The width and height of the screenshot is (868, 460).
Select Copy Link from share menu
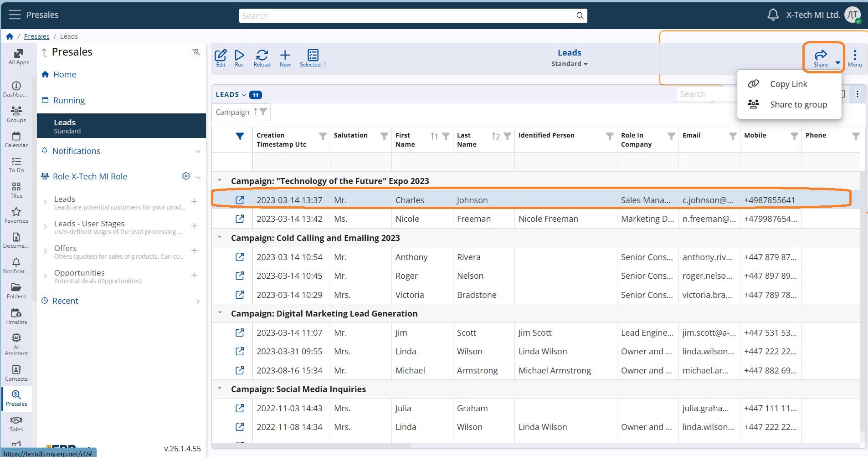click(x=789, y=84)
